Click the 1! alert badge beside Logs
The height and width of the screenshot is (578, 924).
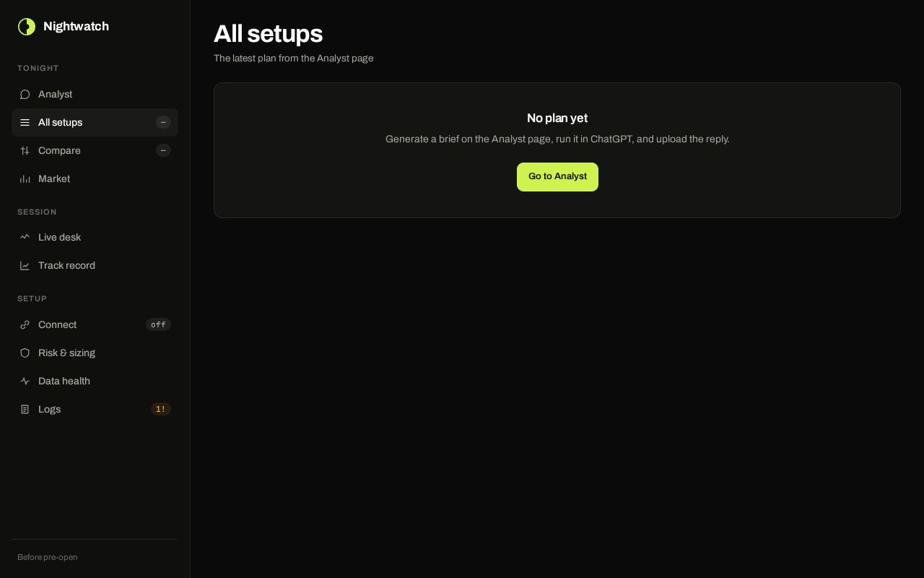(160, 410)
